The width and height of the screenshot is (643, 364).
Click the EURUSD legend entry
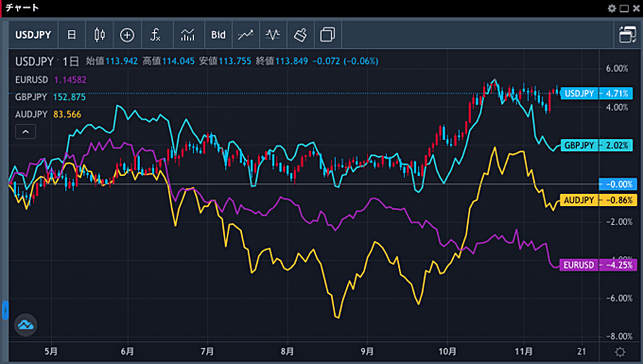click(31, 80)
